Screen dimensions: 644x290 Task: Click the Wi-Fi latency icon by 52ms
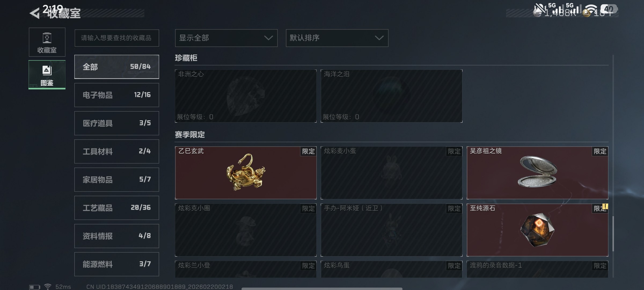click(x=48, y=287)
